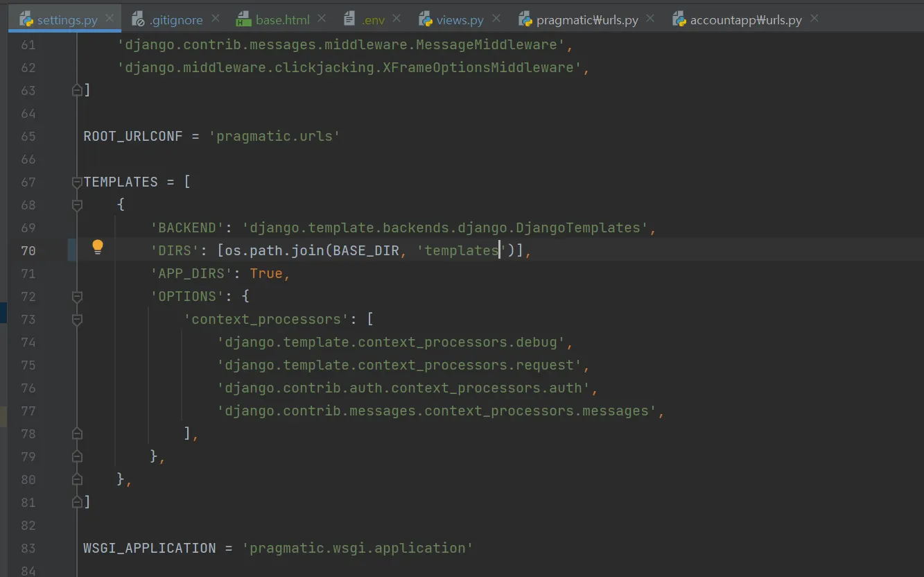Place cursor in the 'pragmatic.urls' string
The width and height of the screenshot is (924, 577).
tap(274, 136)
